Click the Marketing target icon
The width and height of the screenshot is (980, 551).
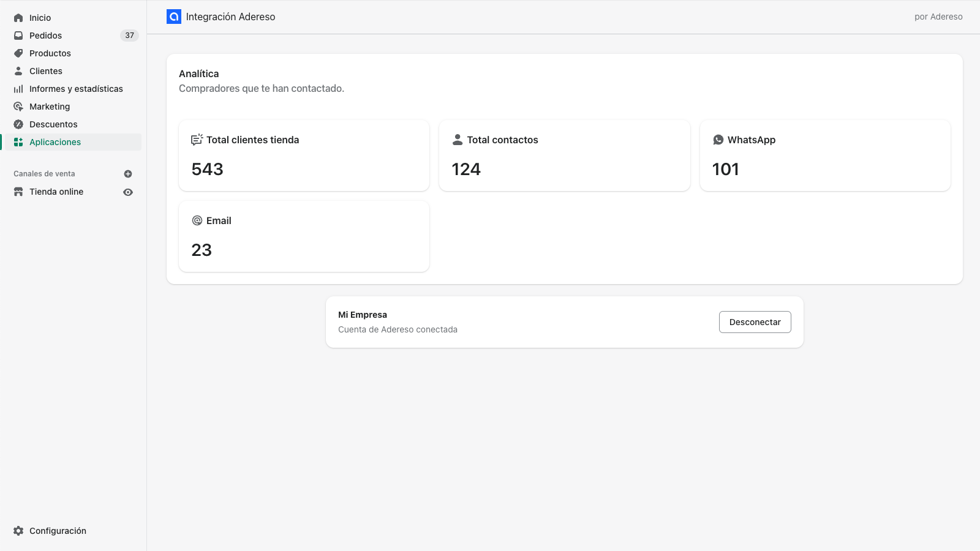[18, 107]
